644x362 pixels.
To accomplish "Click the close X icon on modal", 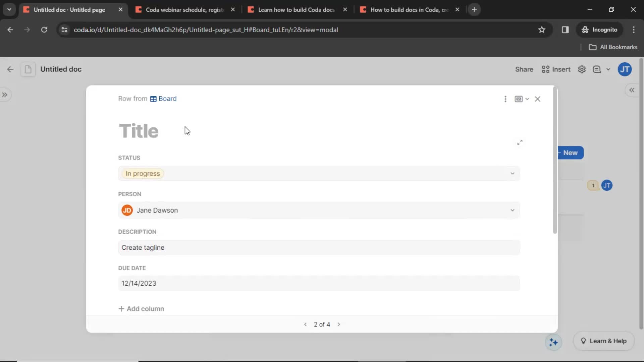I will (537, 99).
